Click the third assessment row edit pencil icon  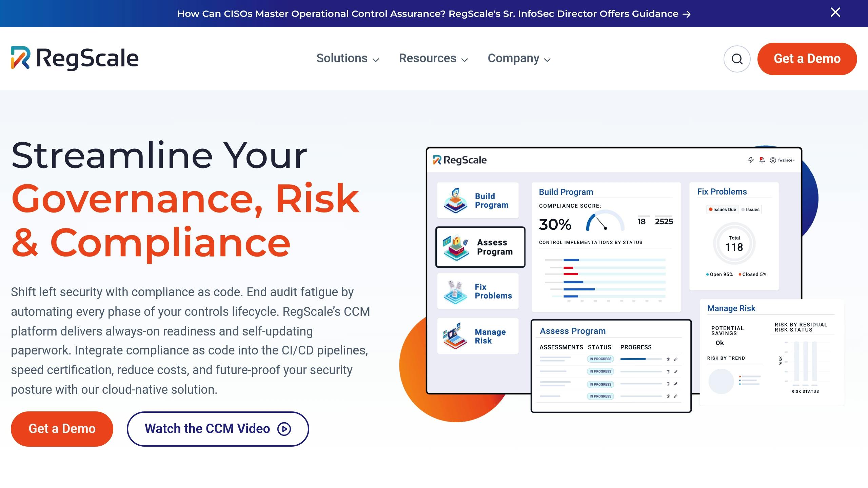tap(675, 384)
